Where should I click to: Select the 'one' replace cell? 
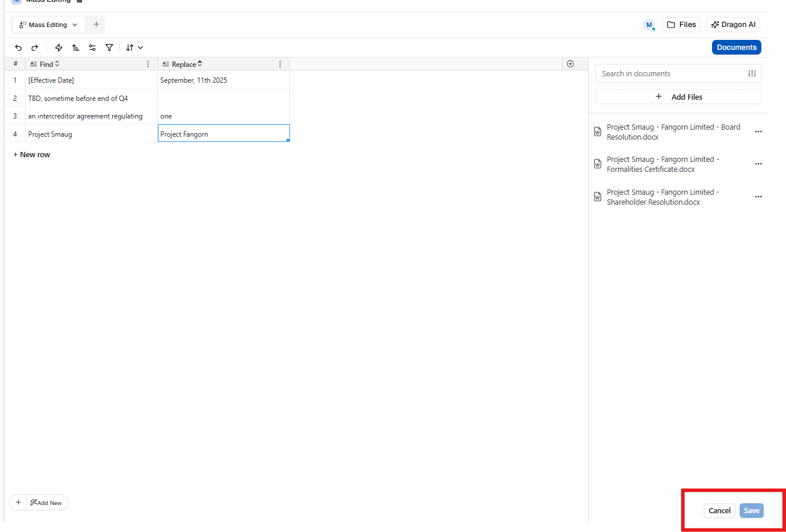tap(224, 116)
